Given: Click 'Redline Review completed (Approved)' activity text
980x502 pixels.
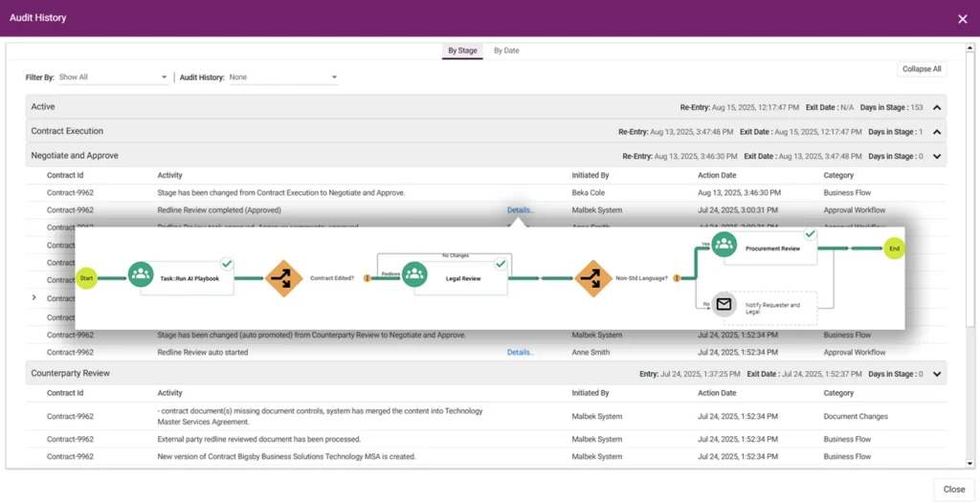Looking at the screenshot, I should pos(219,209).
